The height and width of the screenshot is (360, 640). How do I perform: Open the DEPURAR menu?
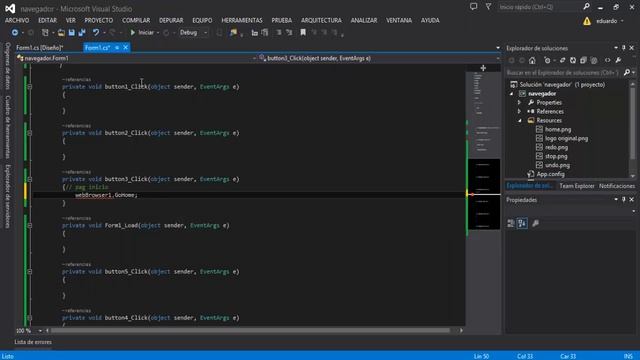click(171, 20)
